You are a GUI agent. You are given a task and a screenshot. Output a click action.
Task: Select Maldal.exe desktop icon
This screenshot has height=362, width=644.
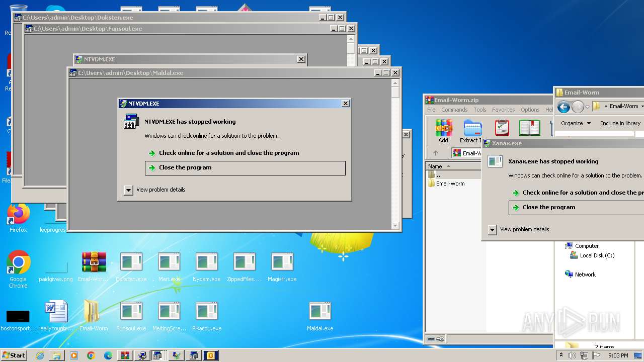[x=320, y=316]
